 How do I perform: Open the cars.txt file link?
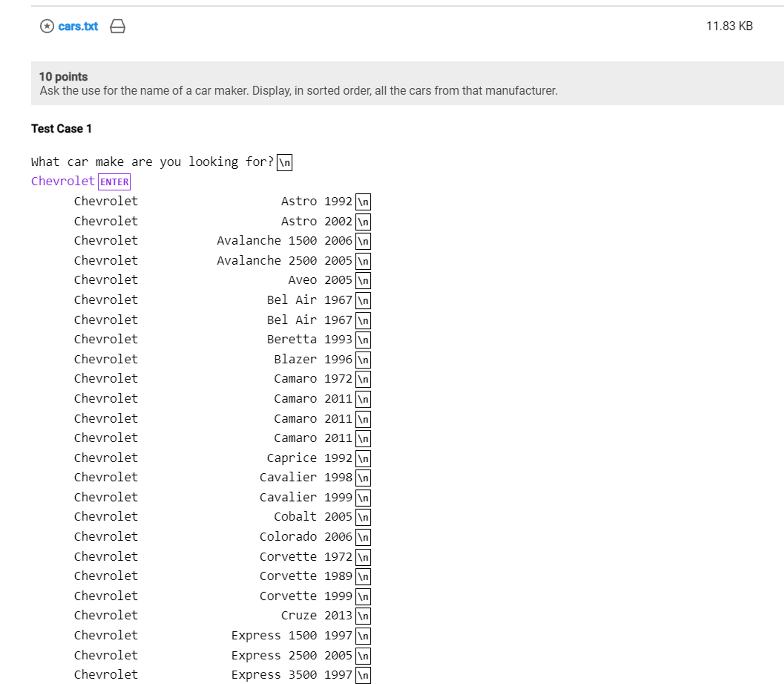click(78, 26)
